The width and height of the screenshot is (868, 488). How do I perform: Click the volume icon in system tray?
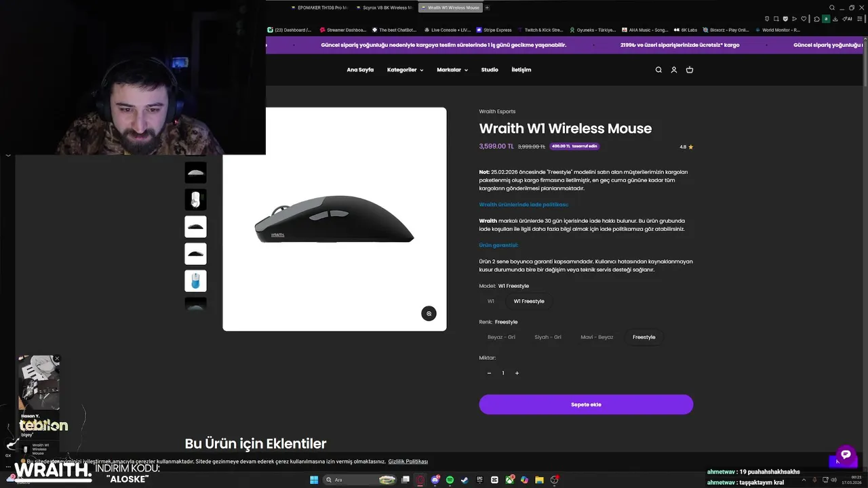[833, 480]
